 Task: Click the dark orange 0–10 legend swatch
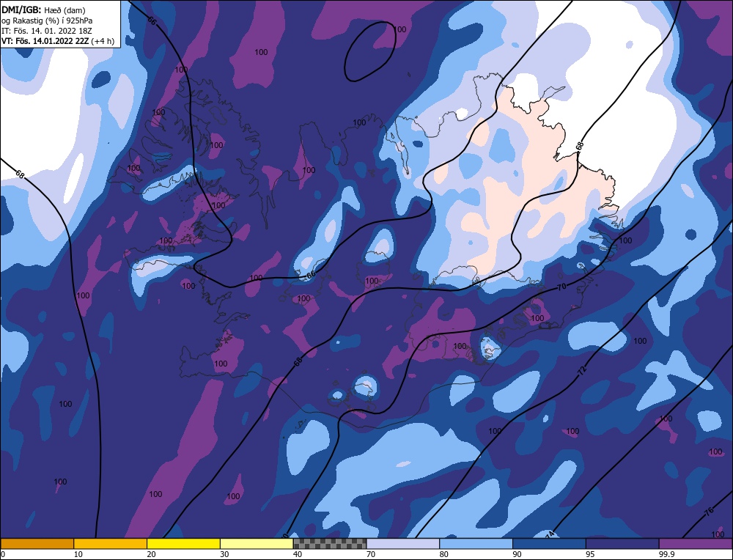[x=37, y=543]
